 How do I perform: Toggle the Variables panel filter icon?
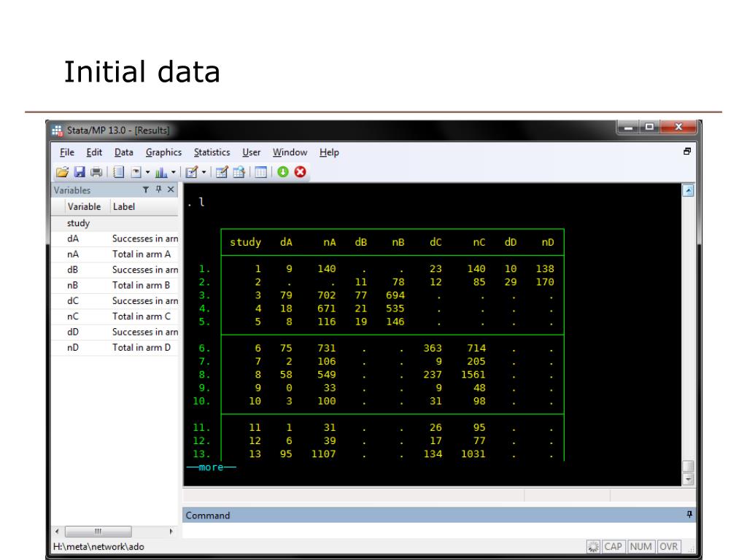[146, 190]
